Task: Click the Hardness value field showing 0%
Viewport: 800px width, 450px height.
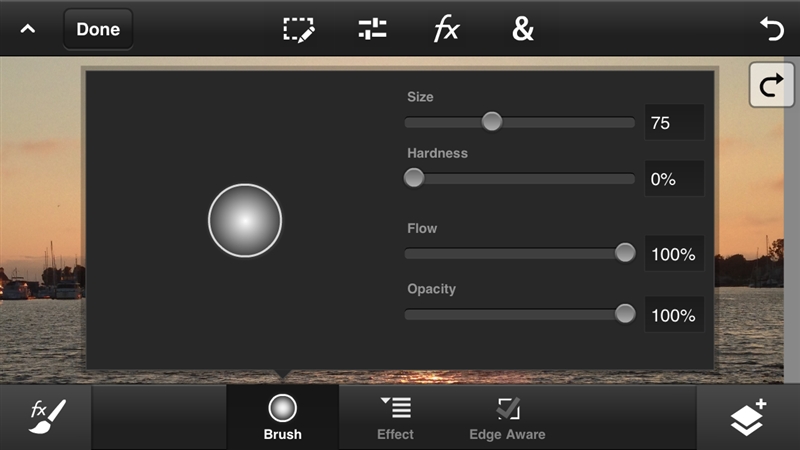Action: click(x=674, y=179)
